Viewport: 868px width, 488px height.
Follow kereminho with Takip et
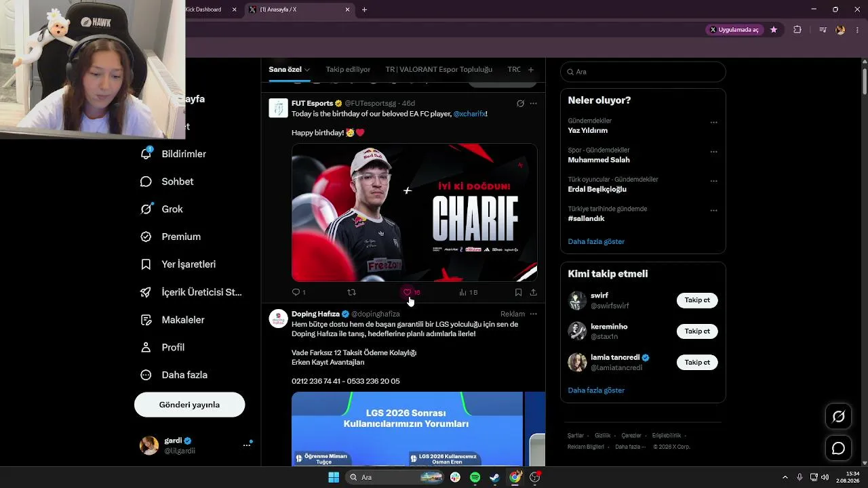click(x=697, y=331)
